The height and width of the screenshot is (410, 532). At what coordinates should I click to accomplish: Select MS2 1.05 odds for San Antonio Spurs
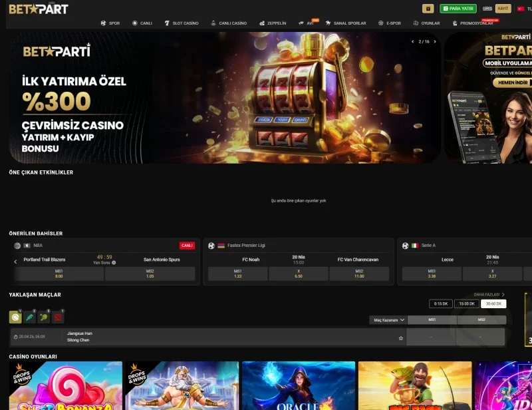(x=150, y=274)
